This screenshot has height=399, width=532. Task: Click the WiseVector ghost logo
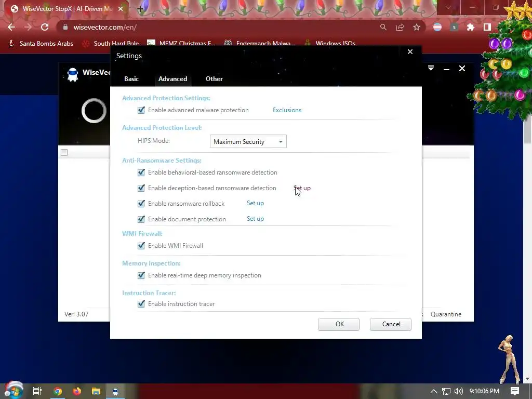tap(73, 74)
